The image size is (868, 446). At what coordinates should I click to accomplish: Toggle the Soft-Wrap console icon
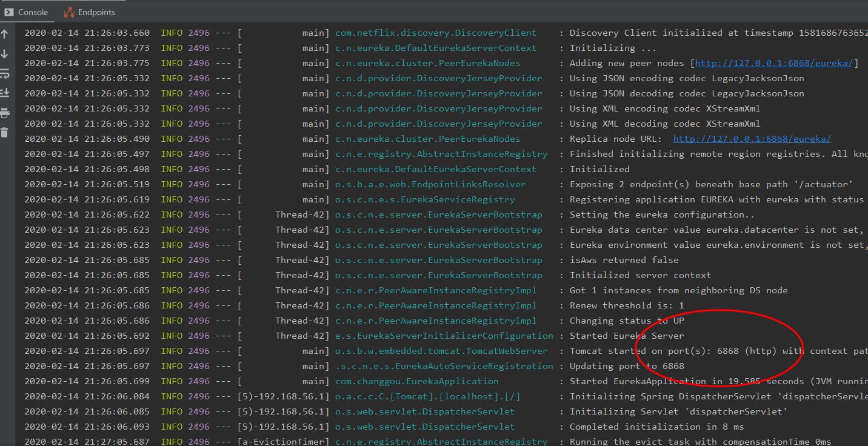tap(5, 73)
